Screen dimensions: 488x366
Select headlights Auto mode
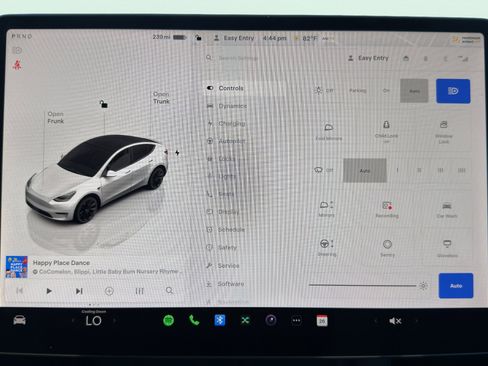click(x=414, y=91)
